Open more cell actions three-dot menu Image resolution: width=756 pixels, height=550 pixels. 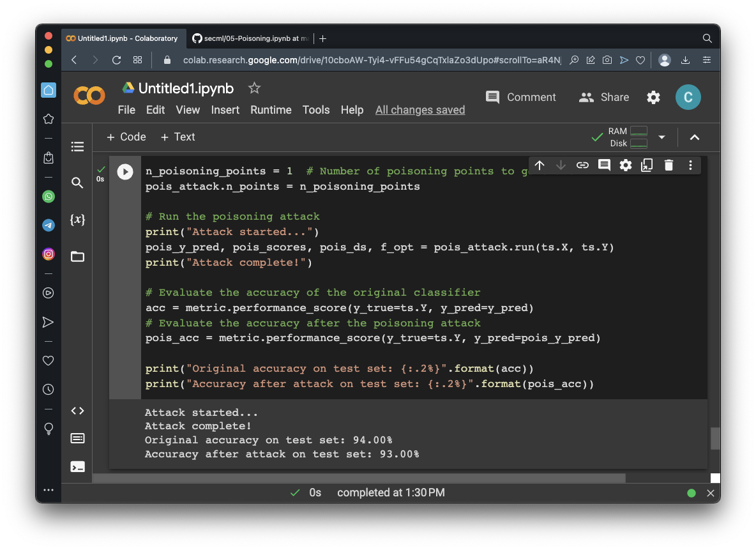click(690, 165)
